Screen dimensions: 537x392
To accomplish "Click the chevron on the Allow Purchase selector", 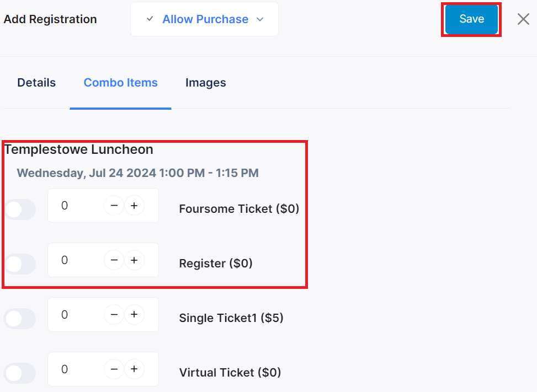I will (x=260, y=19).
